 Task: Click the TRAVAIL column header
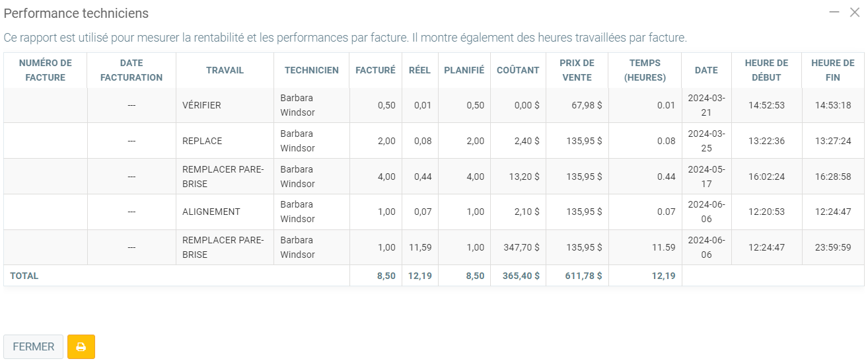pos(225,70)
